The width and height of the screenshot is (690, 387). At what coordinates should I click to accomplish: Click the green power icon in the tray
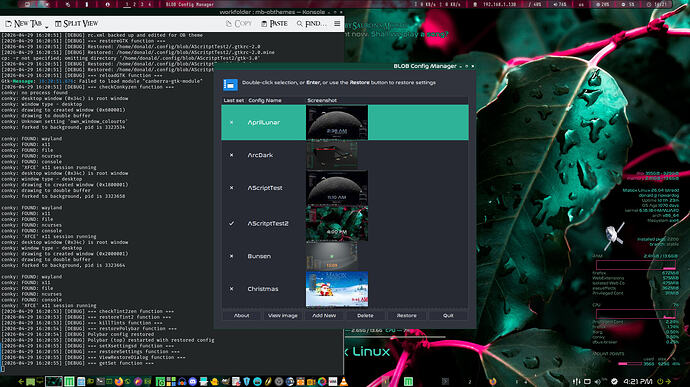pos(660,381)
